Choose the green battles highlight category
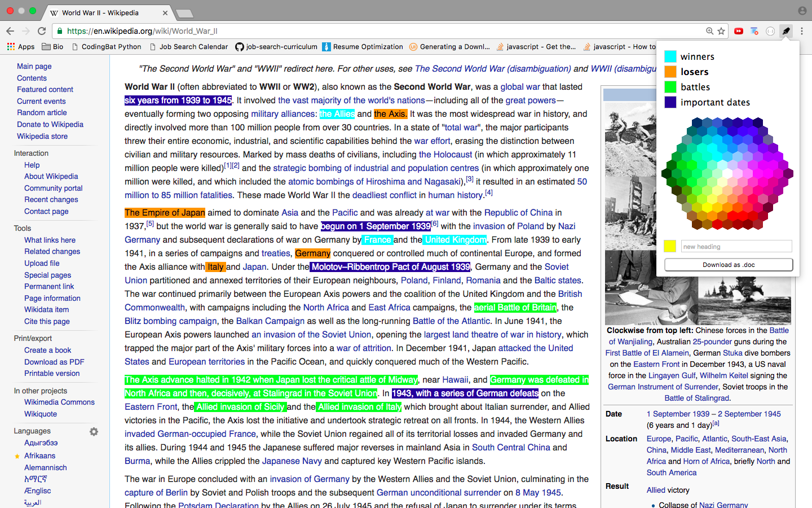 (670, 87)
